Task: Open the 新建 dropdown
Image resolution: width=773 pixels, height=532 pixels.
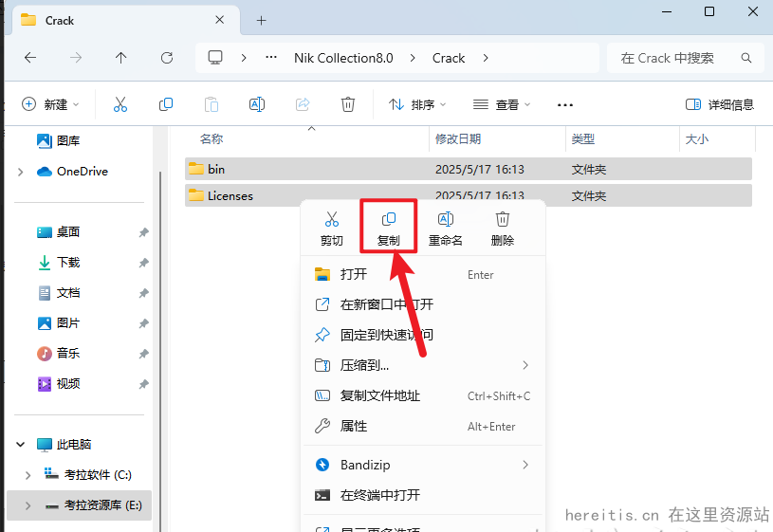Action: pyautogui.click(x=50, y=104)
